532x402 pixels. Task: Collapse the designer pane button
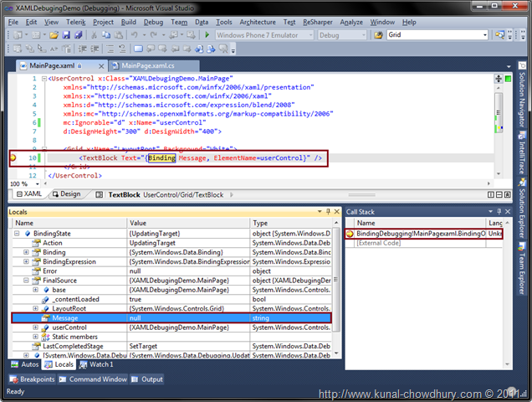click(x=508, y=194)
